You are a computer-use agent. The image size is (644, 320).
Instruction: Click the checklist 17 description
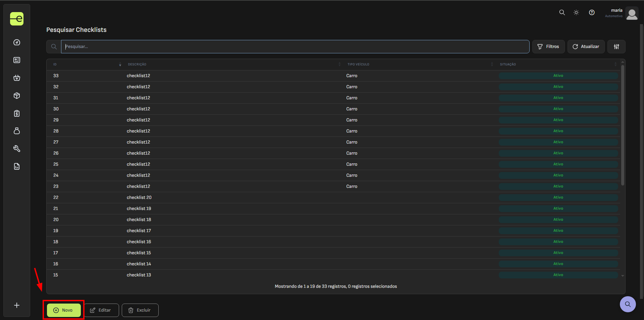[x=139, y=231]
